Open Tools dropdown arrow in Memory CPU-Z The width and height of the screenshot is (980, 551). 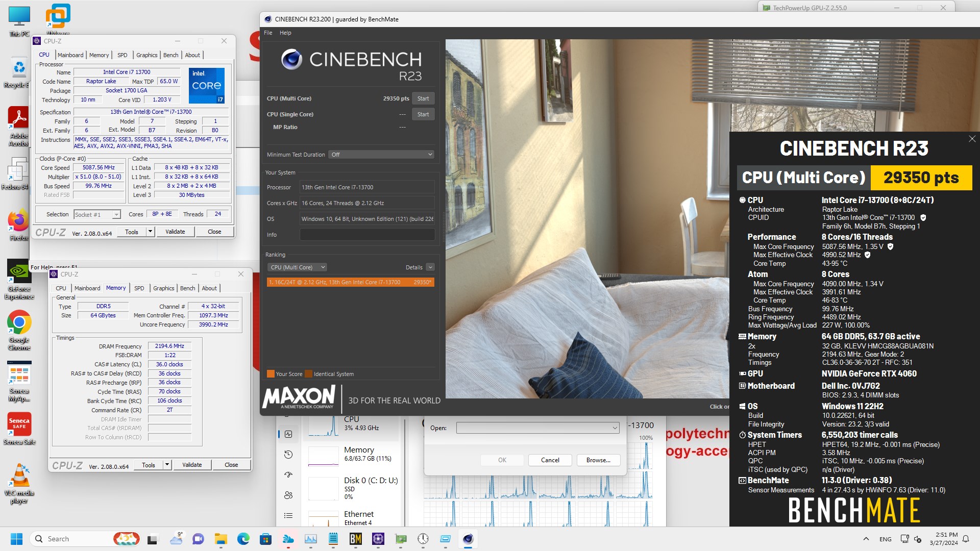coord(167,465)
